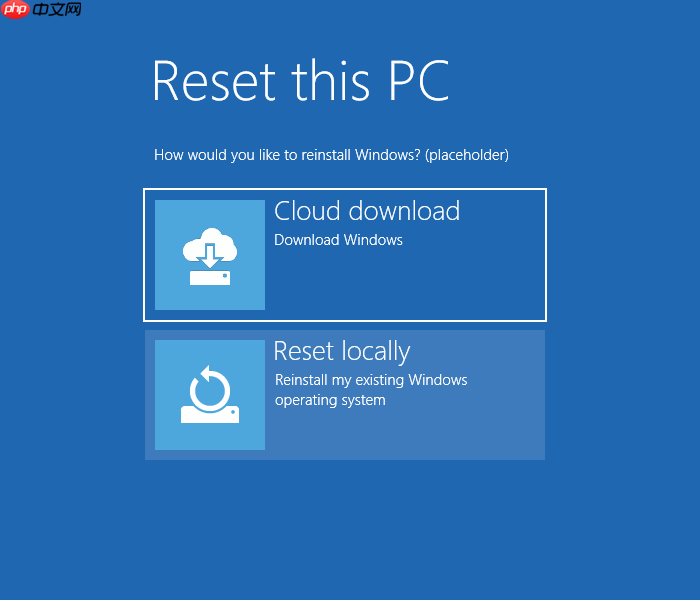Click the "(placeholder)" text in the prompt
700x600 pixels.
pos(467,155)
